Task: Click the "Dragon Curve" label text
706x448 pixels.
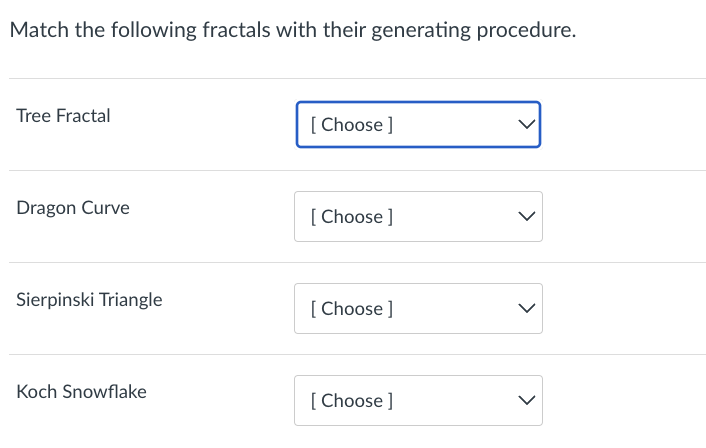Action: pos(72,208)
